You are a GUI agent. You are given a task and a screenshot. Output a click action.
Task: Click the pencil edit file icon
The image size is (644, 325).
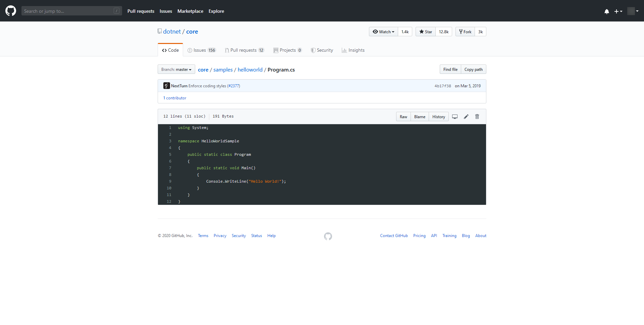[466, 117]
